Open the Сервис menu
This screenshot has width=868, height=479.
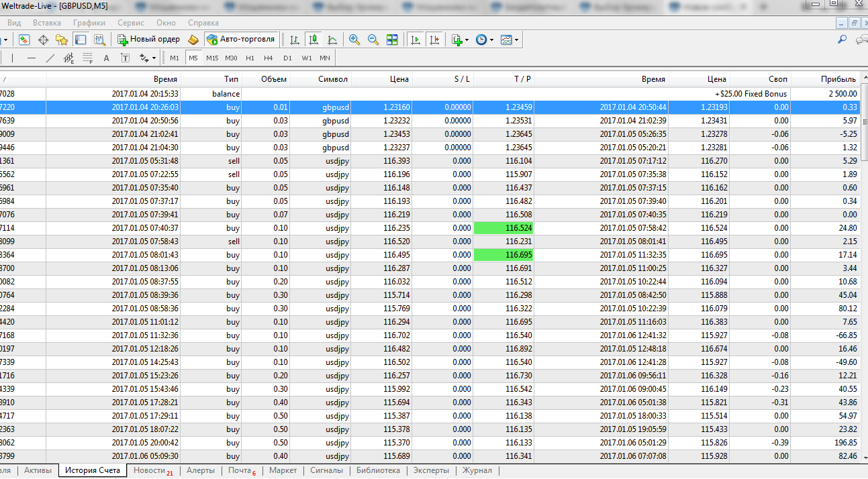(130, 23)
